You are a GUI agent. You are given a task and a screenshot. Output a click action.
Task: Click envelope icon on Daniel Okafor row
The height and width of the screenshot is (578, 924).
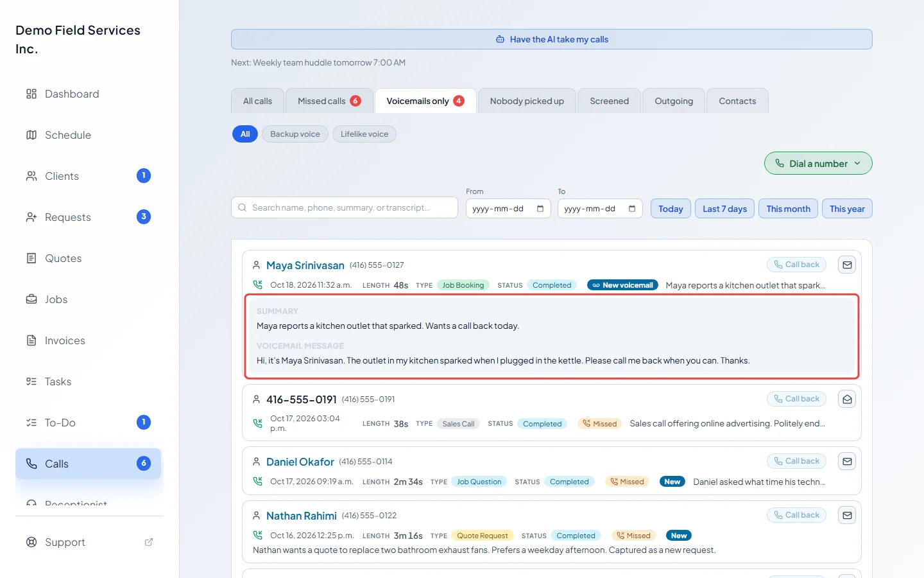point(847,461)
